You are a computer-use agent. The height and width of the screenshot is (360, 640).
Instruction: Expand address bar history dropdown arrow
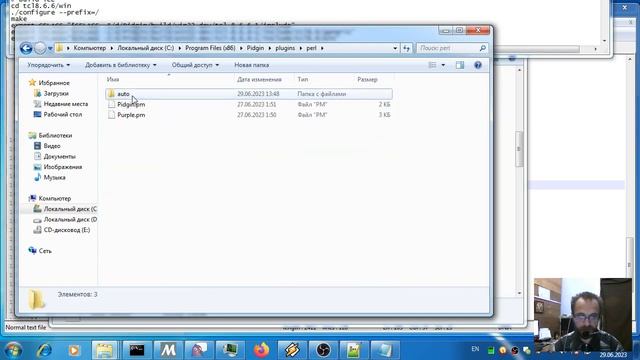(x=395, y=48)
